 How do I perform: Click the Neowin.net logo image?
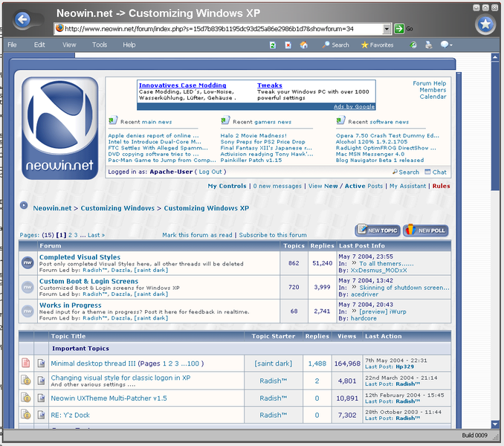point(59,128)
